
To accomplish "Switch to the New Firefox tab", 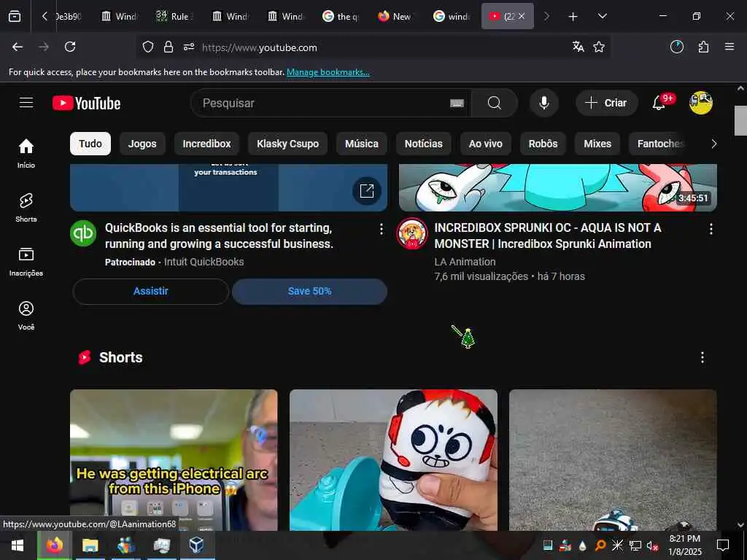I will pos(395,16).
